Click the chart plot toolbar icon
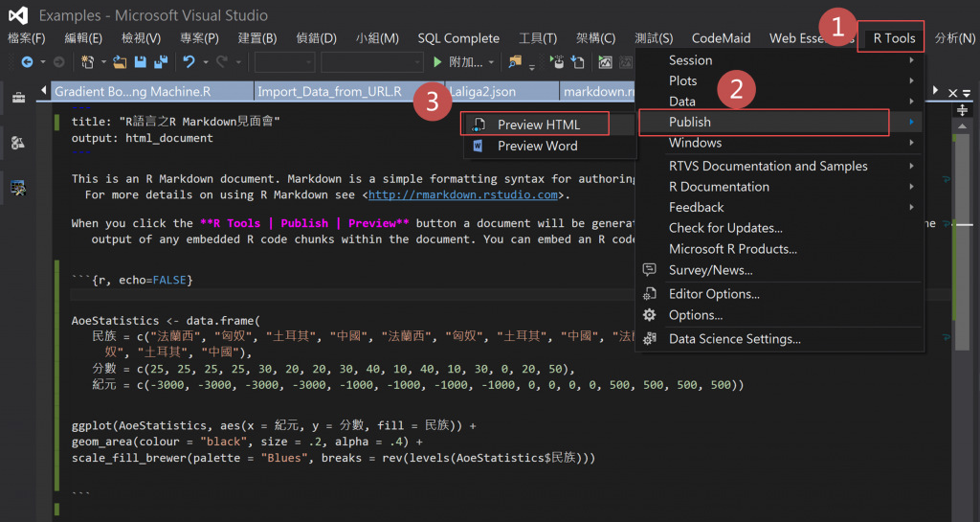This screenshot has height=522, width=980. (605, 62)
